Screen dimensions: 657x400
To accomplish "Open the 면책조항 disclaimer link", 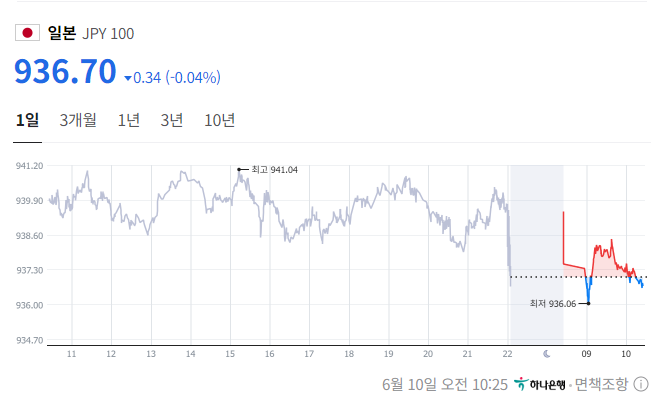I will point(602,384).
